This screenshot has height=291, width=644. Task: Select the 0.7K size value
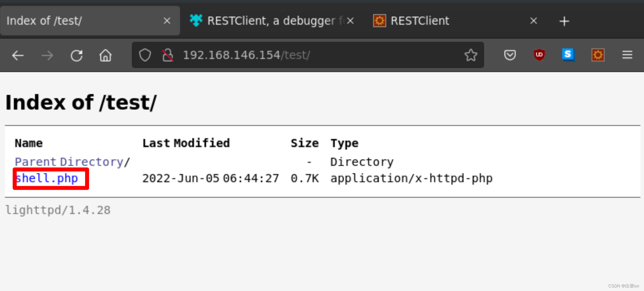[x=305, y=178]
